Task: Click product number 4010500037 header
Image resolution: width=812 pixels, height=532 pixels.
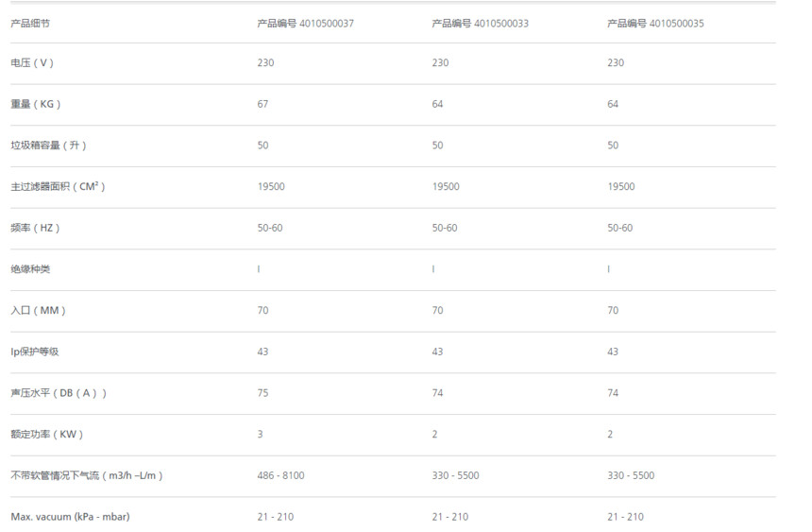Action: [306, 24]
